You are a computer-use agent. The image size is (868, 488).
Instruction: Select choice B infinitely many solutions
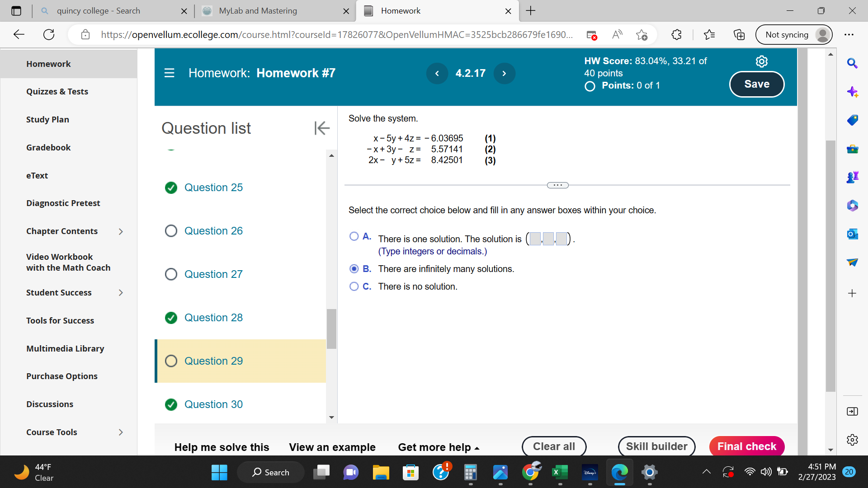click(x=354, y=269)
